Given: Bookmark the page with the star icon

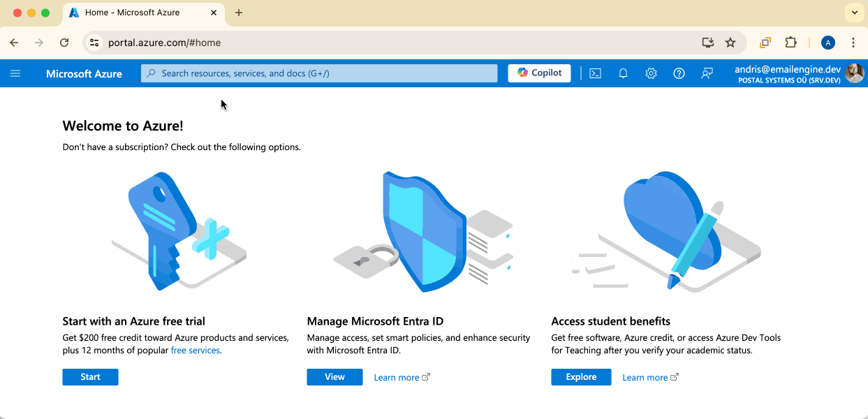Looking at the screenshot, I should 730,43.
